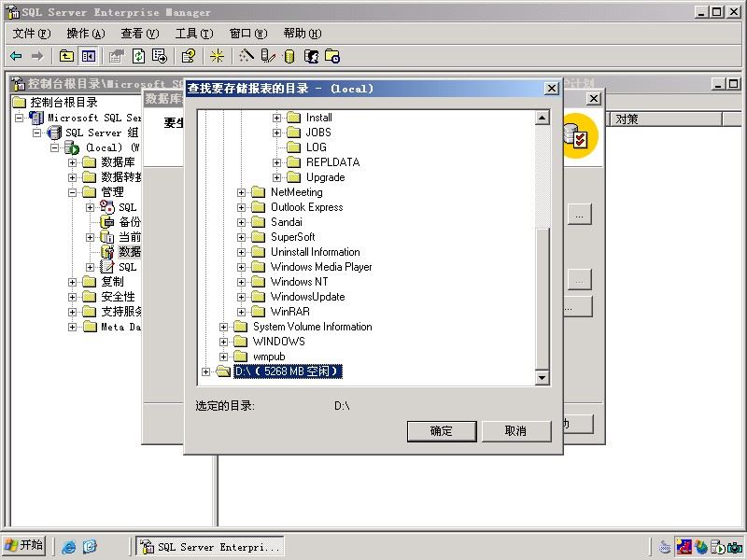747x560 pixels.
Task: Click the Export list toolbar icon
Action: click(x=159, y=56)
